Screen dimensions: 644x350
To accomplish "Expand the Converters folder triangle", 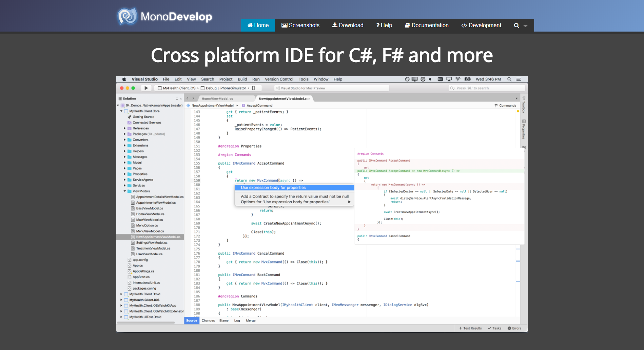I will [124, 140].
